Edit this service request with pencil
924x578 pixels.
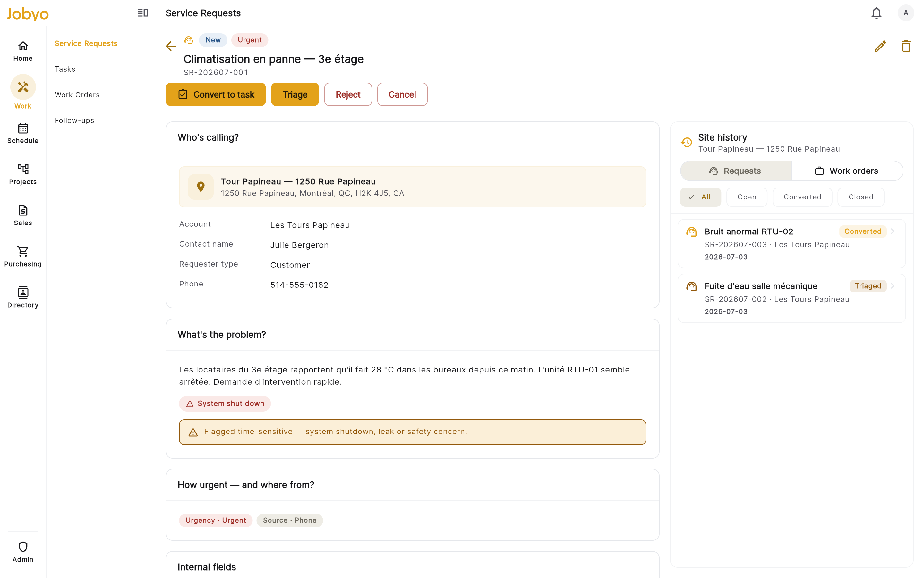(880, 46)
